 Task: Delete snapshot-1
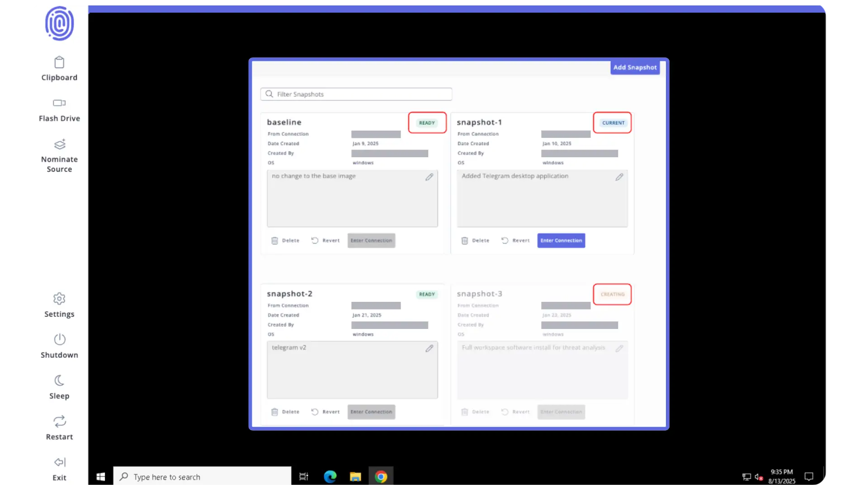click(x=475, y=240)
